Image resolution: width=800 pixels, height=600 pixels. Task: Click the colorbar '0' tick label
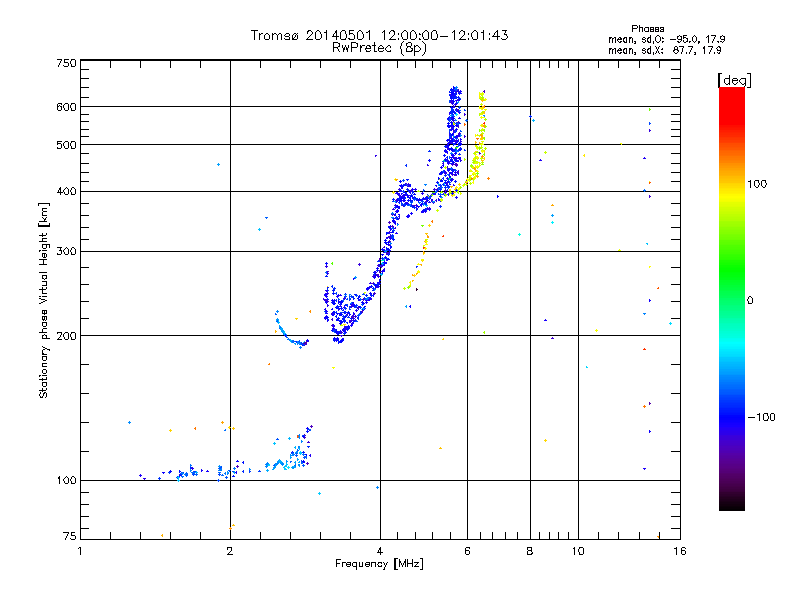[750, 301]
